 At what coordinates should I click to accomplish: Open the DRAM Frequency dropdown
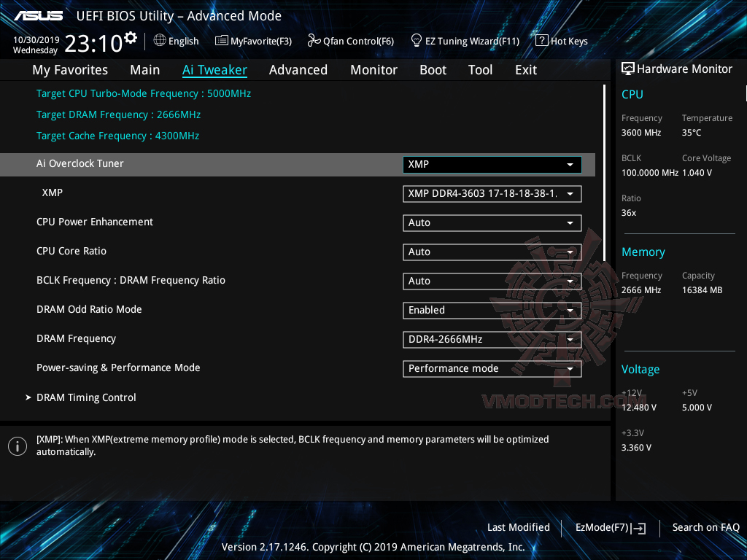pyautogui.click(x=492, y=340)
